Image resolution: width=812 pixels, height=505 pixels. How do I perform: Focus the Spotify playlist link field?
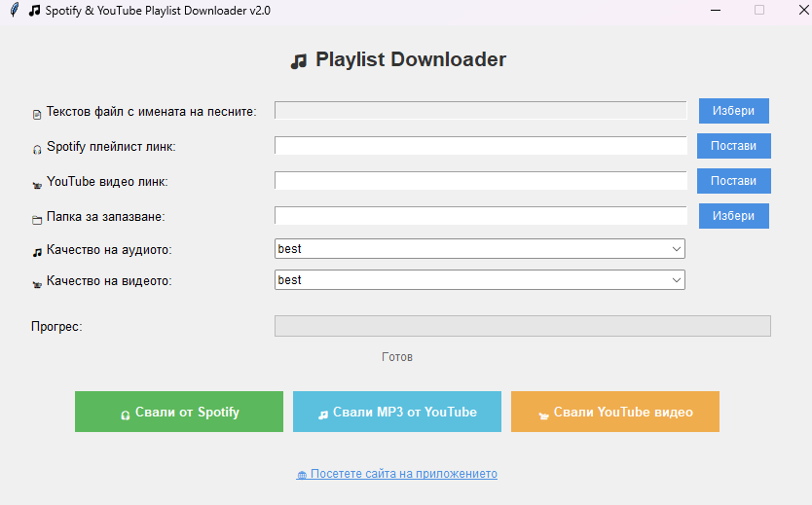tap(481, 146)
